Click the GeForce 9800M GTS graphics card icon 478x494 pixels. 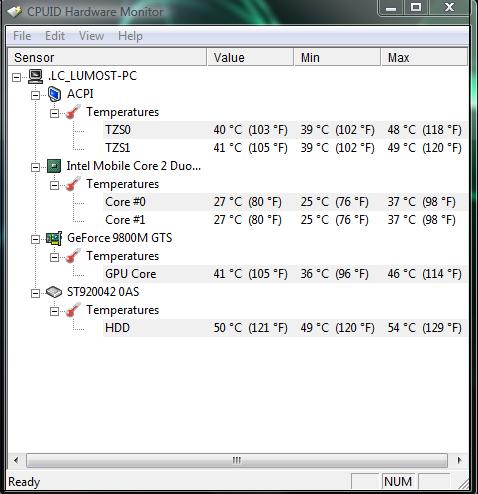click(54, 238)
